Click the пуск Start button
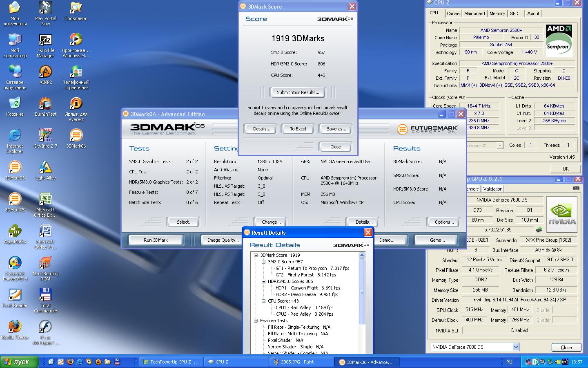This screenshot has height=368, width=588. (x=20, y=362)
